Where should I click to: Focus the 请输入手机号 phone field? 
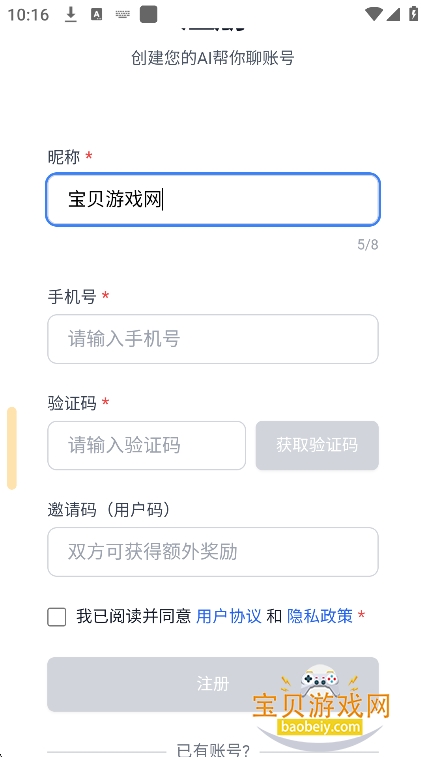click(213, 339)
